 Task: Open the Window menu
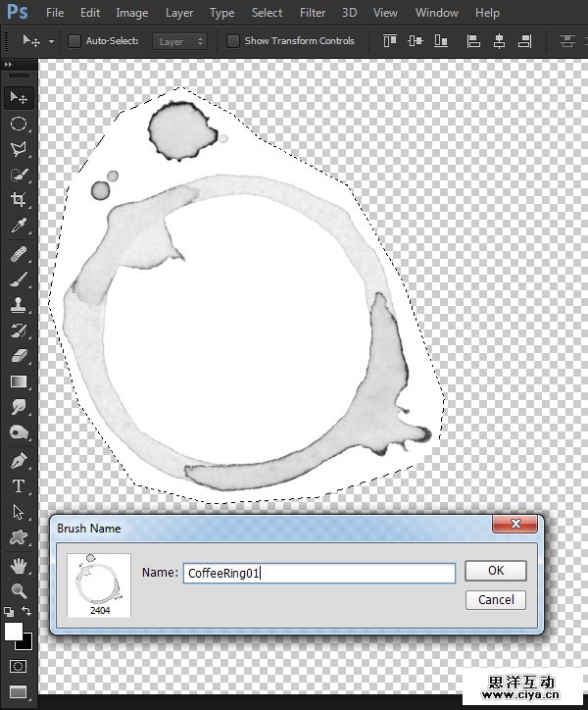click(x=436, y=13)
